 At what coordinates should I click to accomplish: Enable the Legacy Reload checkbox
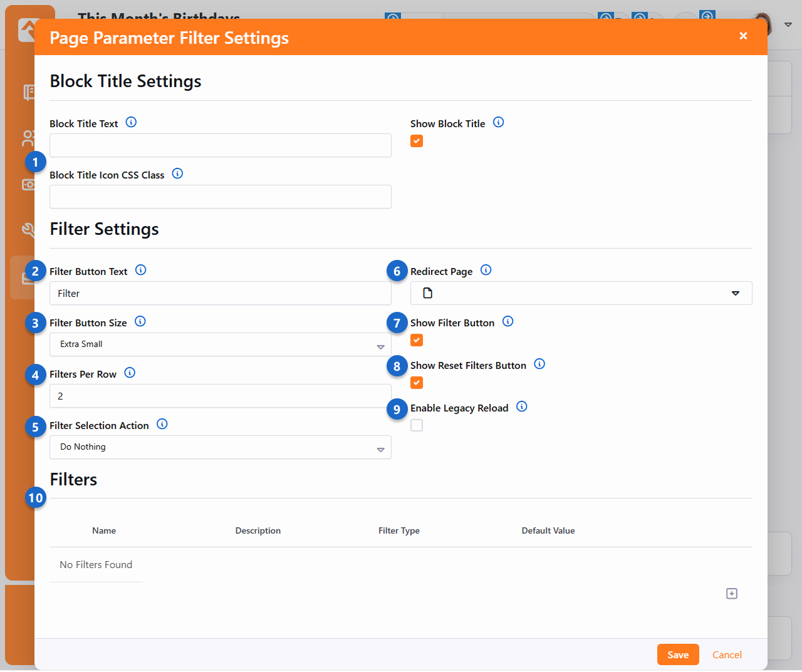(417, 426)
